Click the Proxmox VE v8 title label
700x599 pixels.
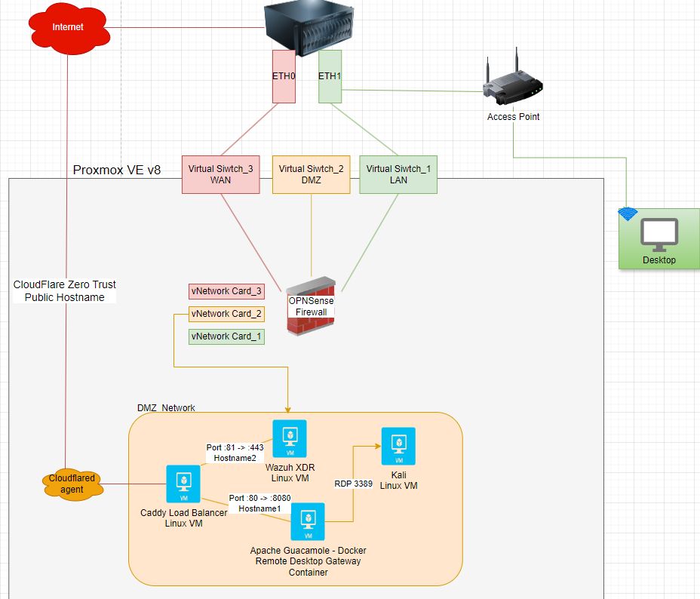pos(115,170)
